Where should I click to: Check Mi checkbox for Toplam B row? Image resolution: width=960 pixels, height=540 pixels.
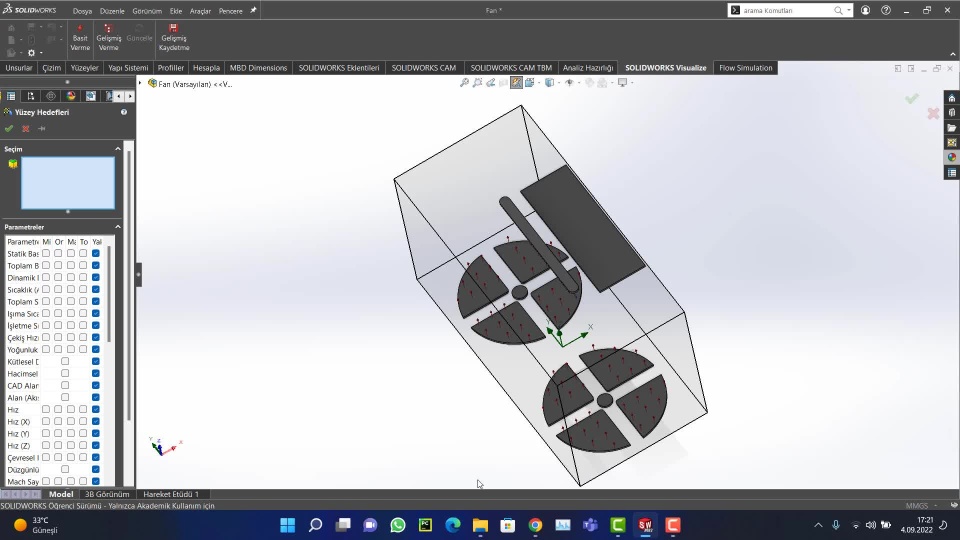46,265
